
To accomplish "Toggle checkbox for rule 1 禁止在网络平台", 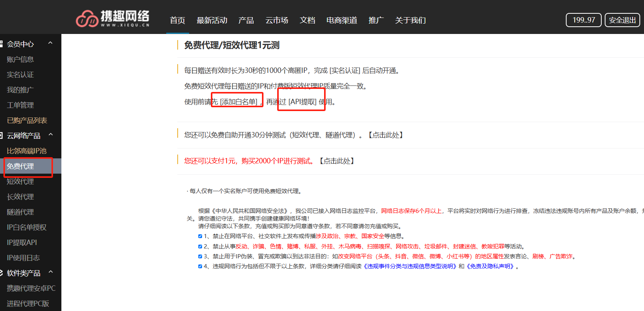I will click(x=200, y=236).
